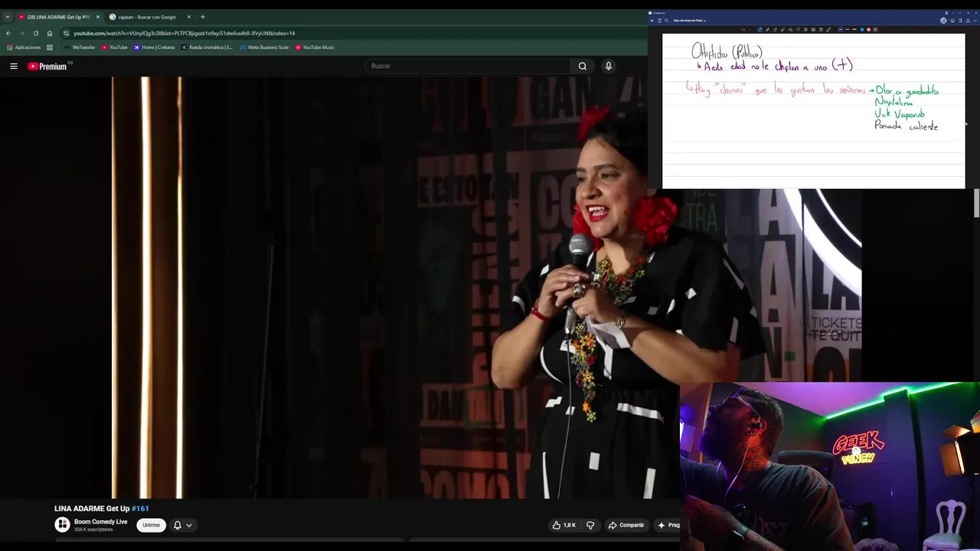Choose the gray ink color swatch
Screen dimensions: 980x551
pyautogui.click(x=875, y=29)
